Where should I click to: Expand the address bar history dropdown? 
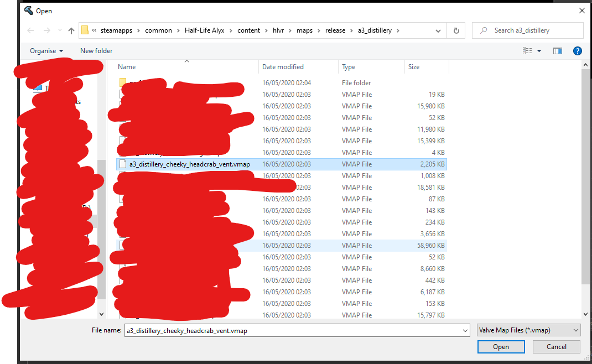point(438,30)
